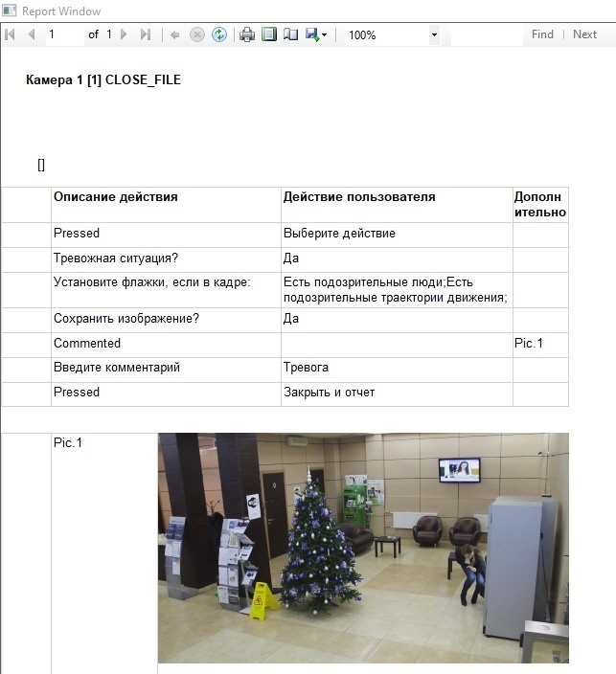Click the find text input field

pos(486,35)
